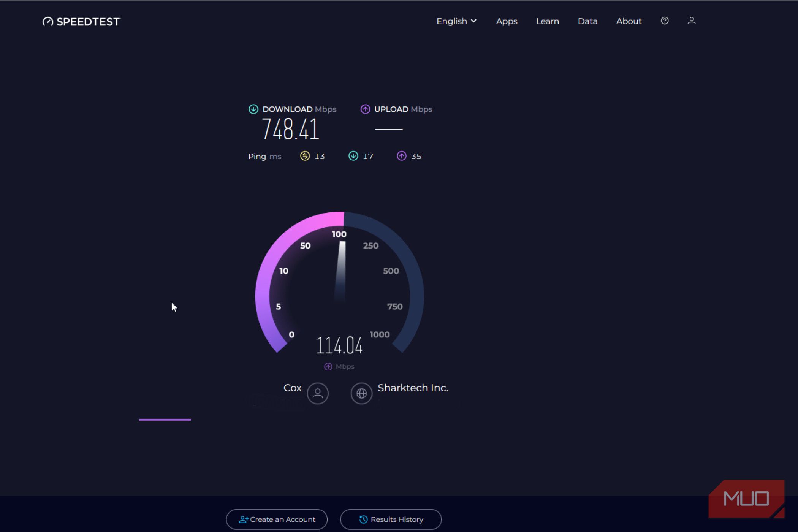Click the Sharktech Inc. server globe icon

click(x=361, y=393)
